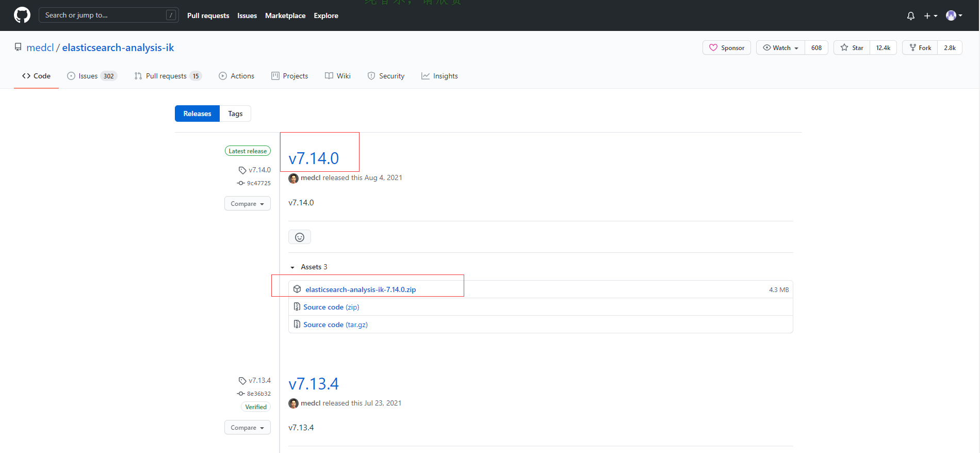Fork the repository

click(920, 47)
